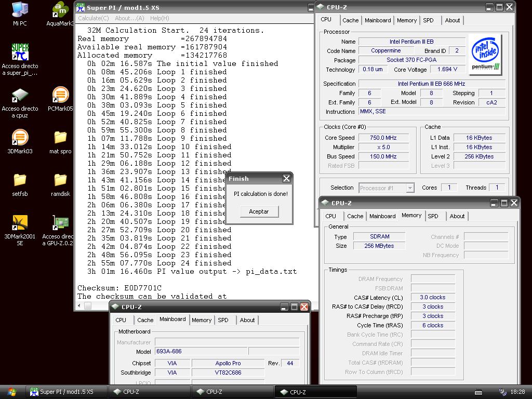Open the Calculate(C) menu in Super PI

[x=94, y=18]
